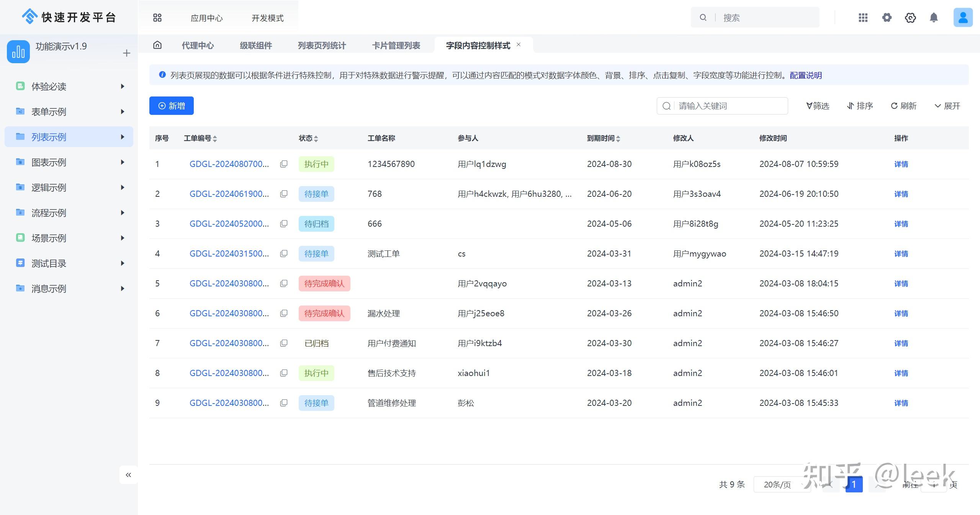Copy work order number in row 5

284,283
